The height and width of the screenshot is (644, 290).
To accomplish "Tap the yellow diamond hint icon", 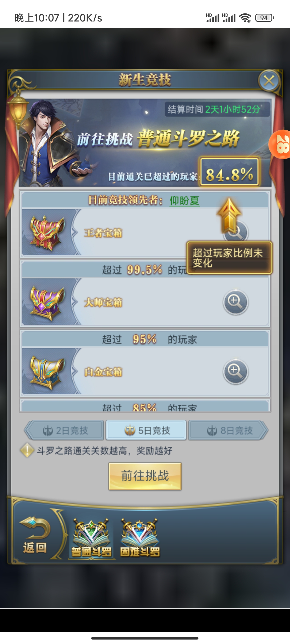I will click(27, 450).
